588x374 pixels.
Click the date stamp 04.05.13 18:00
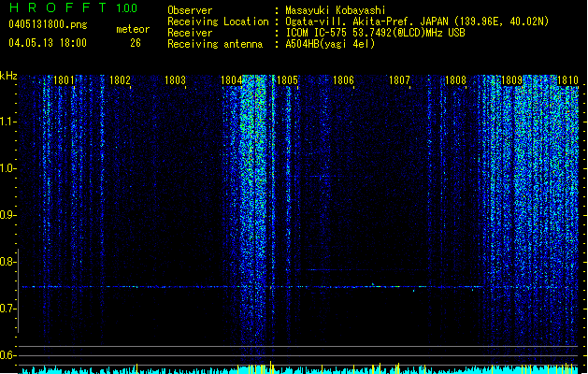[x=48, y=43]
